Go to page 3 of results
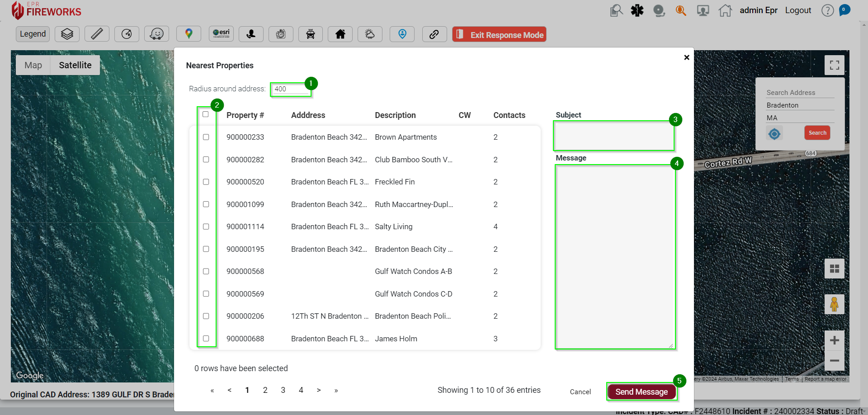868x415 pixels. pyautogui.click(x=283, y=390)
